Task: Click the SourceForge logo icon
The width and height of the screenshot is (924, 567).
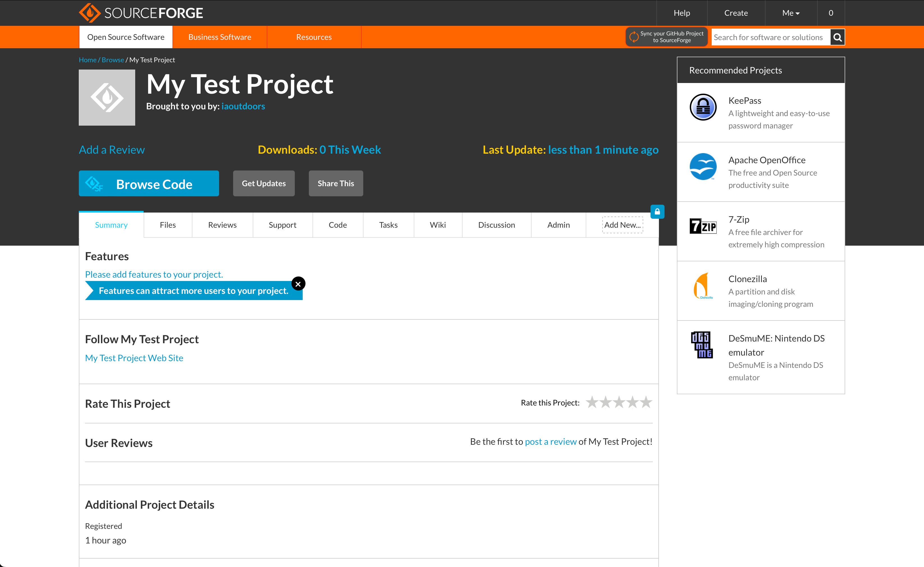Action: click(90, 13)
